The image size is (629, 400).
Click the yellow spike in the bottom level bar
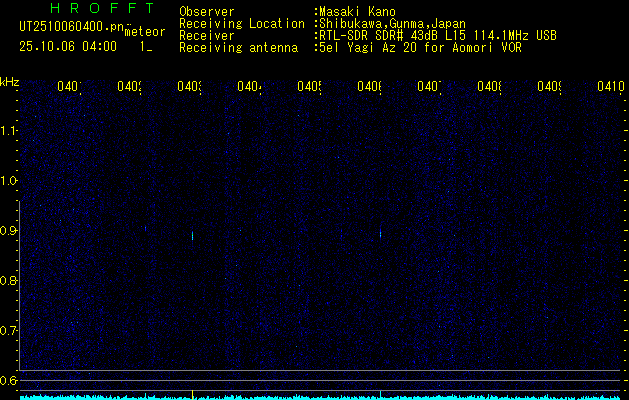193,394
